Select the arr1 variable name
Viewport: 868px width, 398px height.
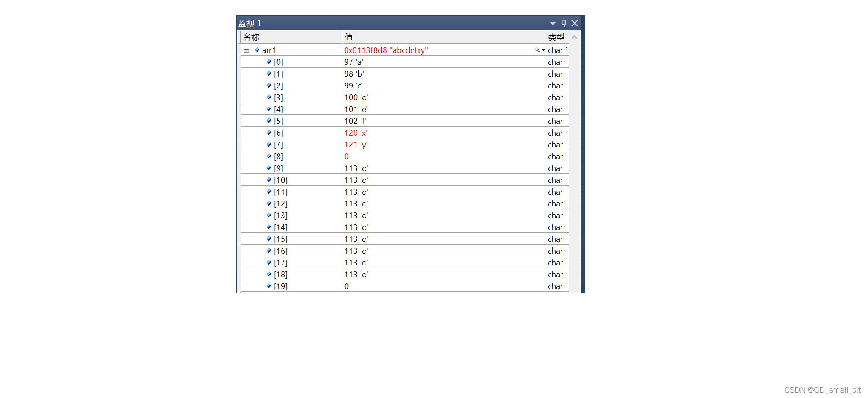269,50
